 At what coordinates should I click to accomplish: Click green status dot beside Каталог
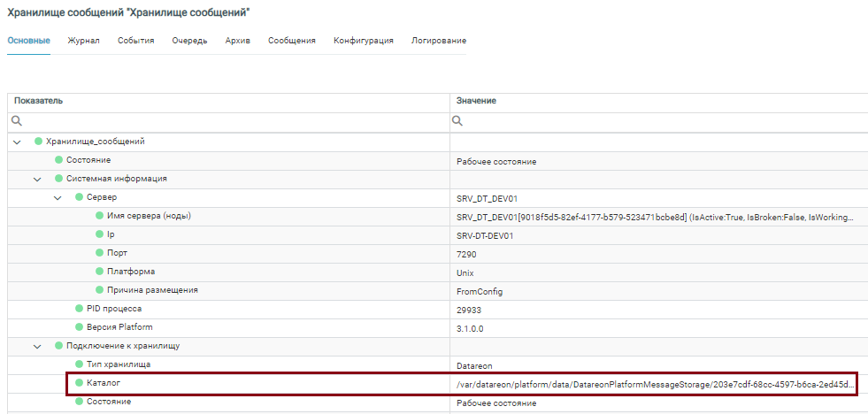pos(79,383)
